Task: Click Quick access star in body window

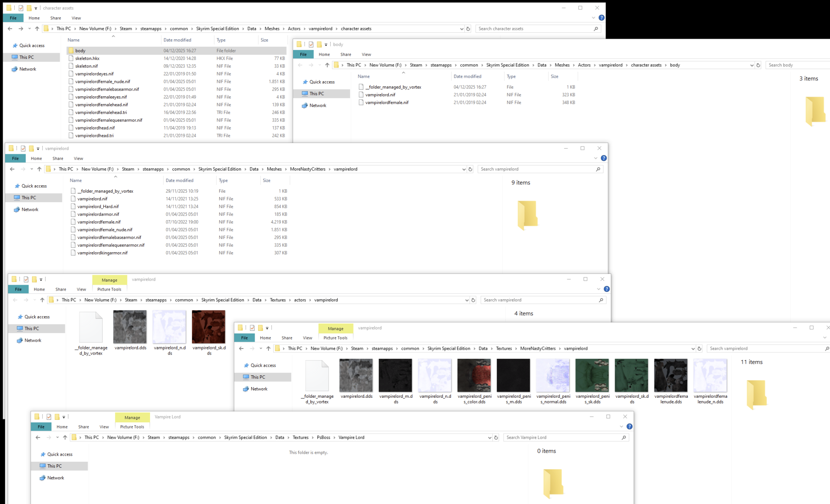Action: 305,82
